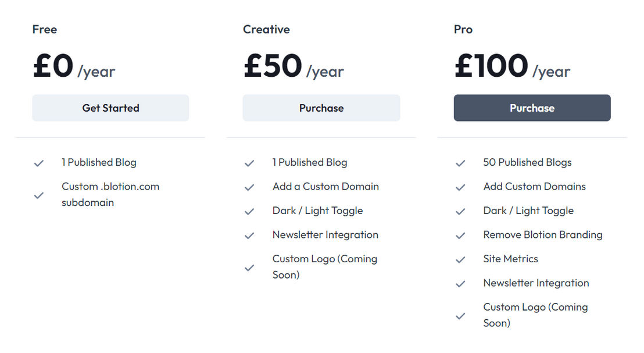Click checkmark next to Remove Blotion Branding
This screenshot has width=644, height=353.
(460, 236)
